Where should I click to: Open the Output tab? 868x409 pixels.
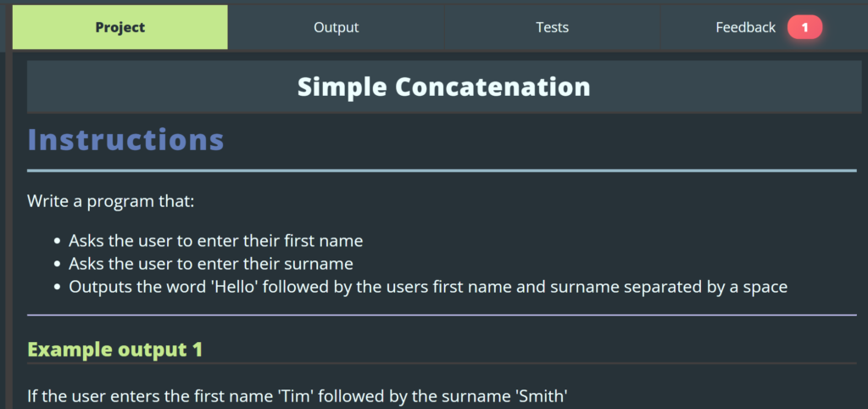click(x=336, y=27)
